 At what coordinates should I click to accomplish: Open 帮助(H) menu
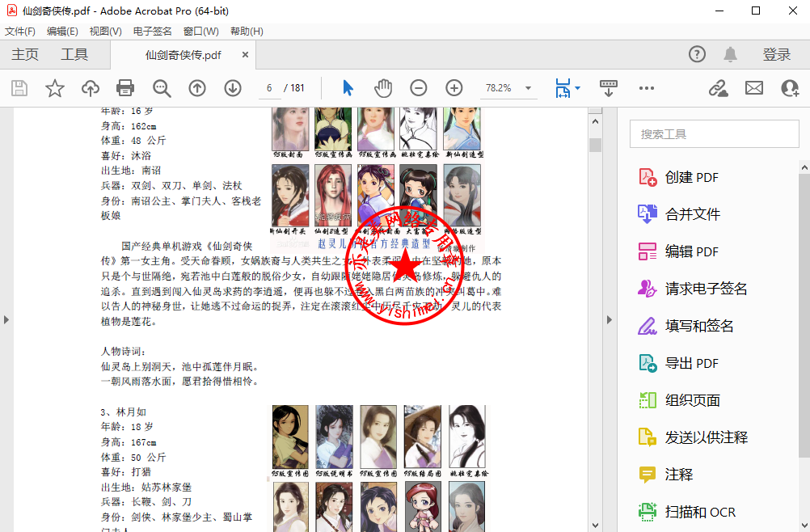pos(247,32)
